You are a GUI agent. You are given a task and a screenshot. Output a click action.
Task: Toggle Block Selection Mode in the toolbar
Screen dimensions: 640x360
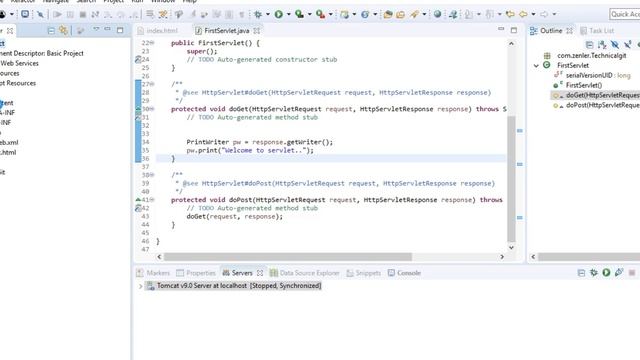[x=229, y=15]
